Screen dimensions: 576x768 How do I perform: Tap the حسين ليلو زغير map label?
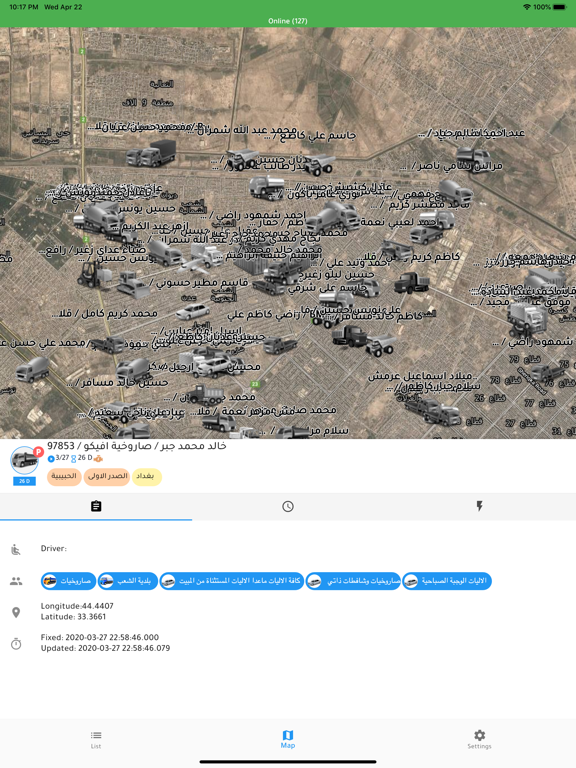click(337, 275)
